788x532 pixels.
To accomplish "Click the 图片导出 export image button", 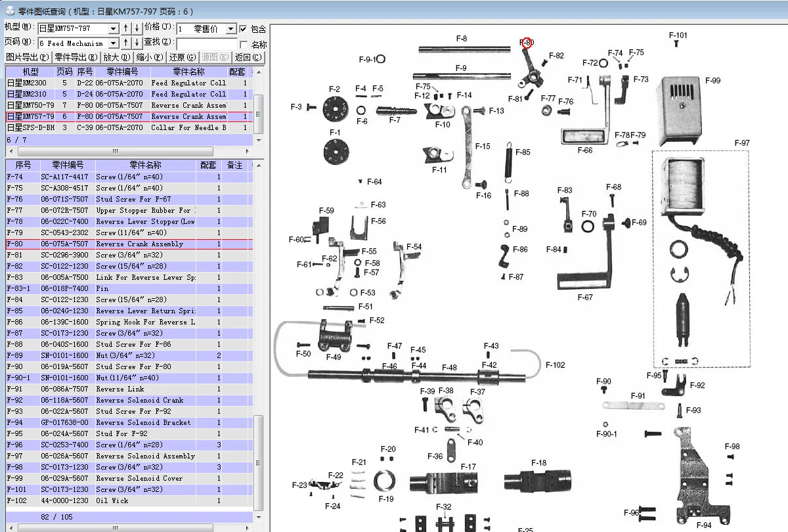I will coord(28,57).
